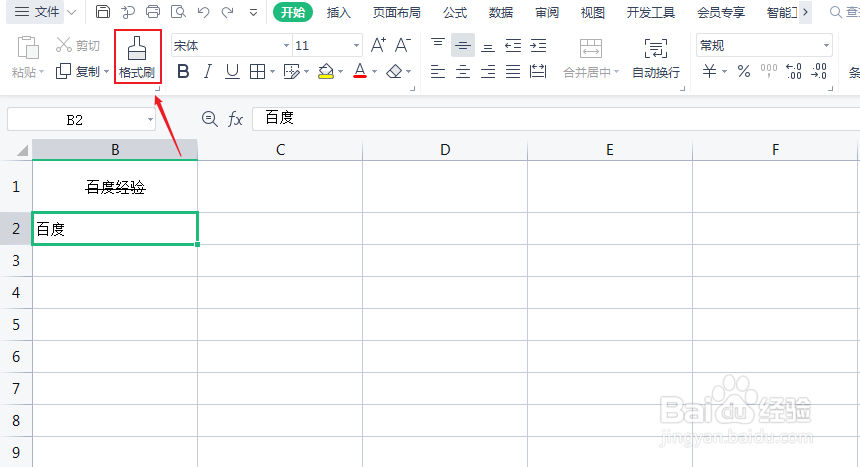Screen dimensions: 860x467
Task: Open Print Preview icon
Action: point(178,12)
